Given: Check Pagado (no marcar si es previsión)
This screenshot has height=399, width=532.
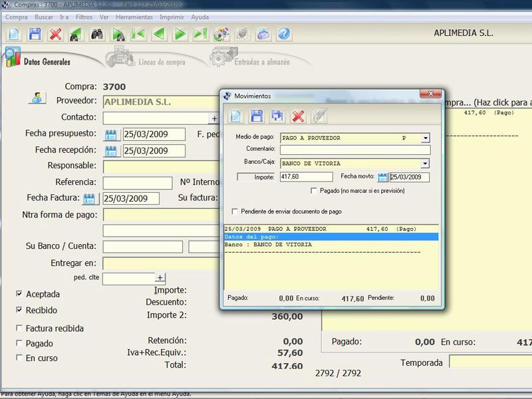Looking at the screenshot, I should pos(313,191).
